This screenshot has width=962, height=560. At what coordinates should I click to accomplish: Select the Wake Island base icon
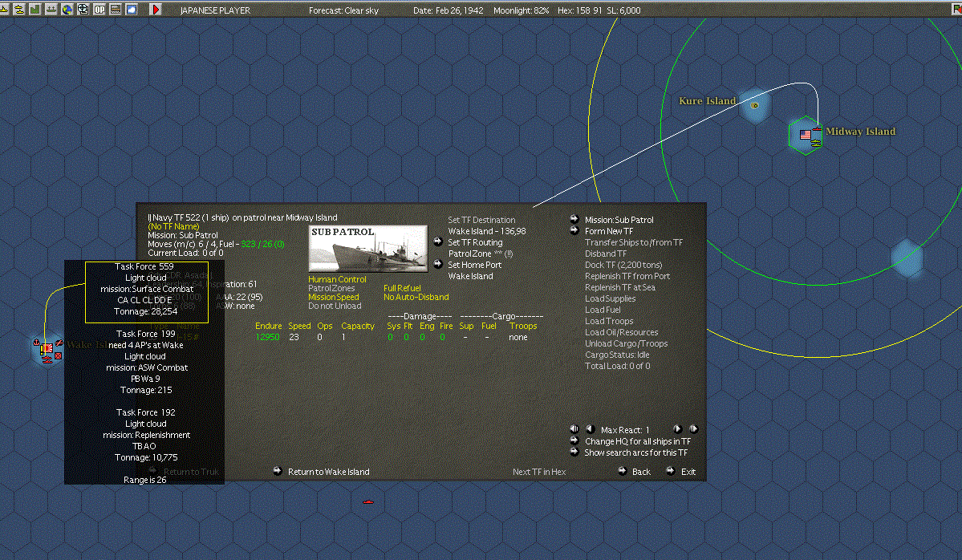[47, 349]
